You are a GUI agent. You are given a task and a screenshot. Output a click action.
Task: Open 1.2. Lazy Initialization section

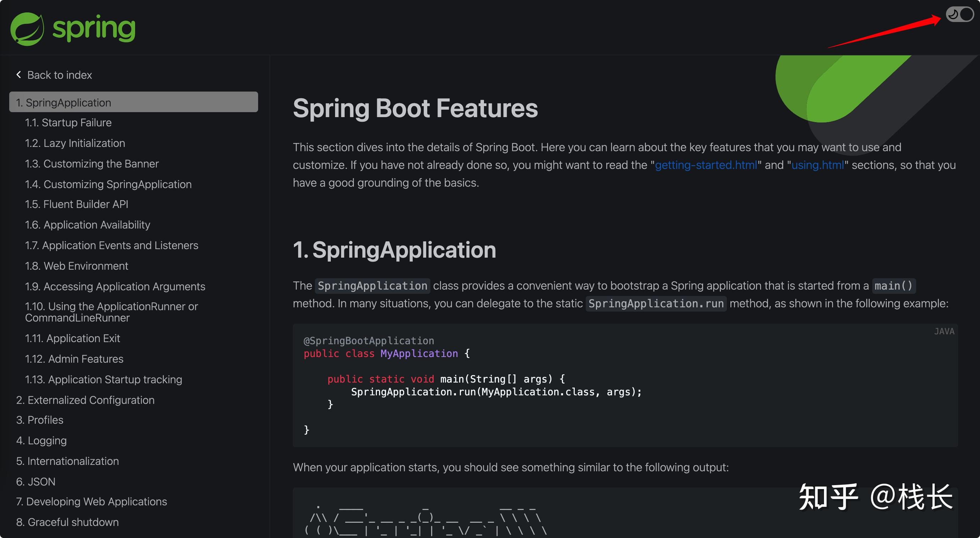pyautogui.click(x=74, y=143)
